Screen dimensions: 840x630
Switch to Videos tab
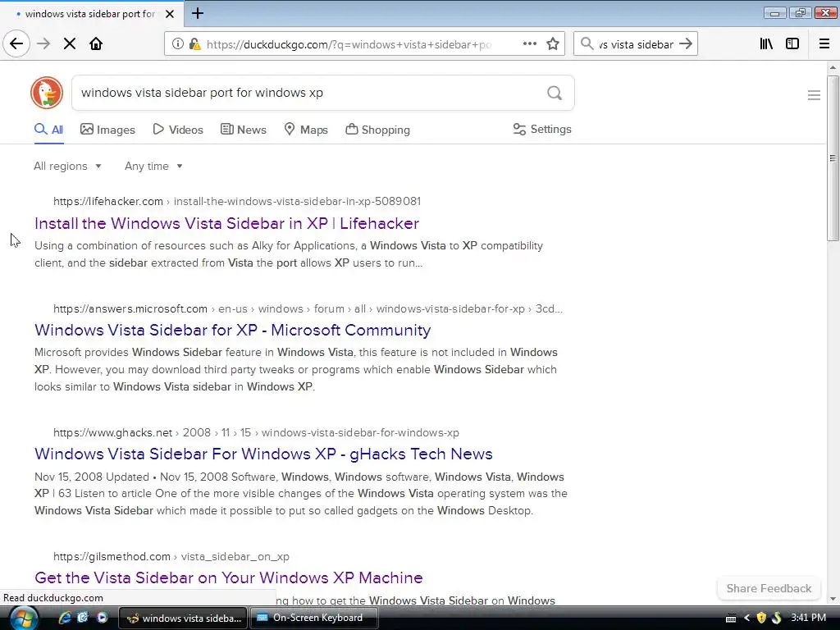178,130
